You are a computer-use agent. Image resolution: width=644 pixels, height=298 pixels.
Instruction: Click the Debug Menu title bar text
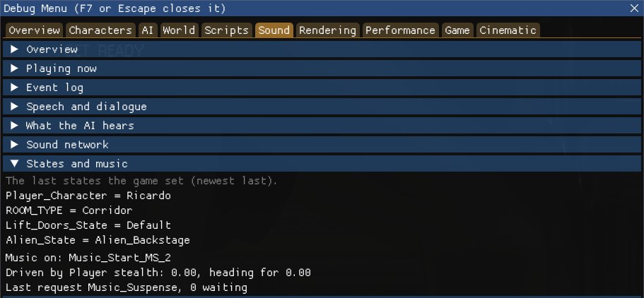click(115, 8)
